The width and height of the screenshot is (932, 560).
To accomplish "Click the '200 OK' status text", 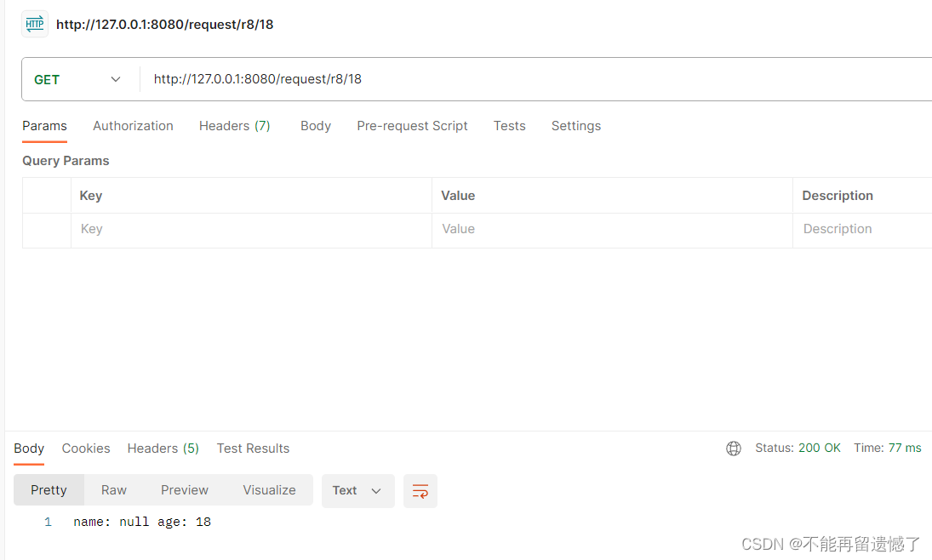I will tap(820, 448).
